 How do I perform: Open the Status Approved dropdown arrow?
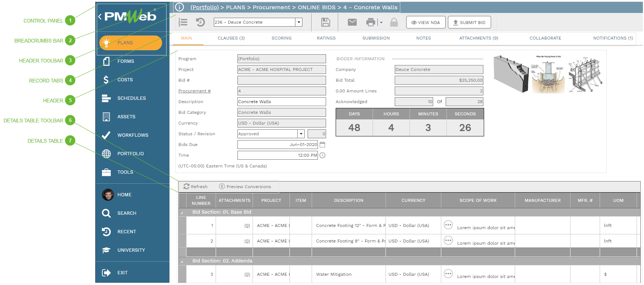301,134
